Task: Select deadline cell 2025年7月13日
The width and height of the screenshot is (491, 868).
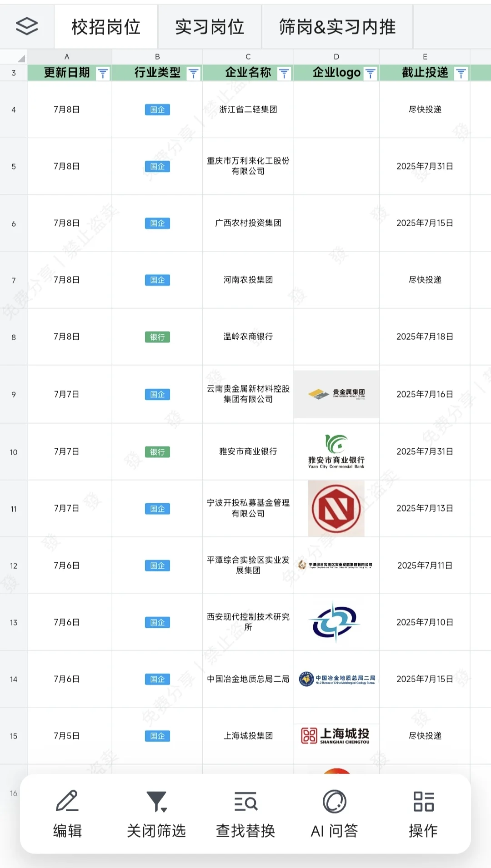Action: 425,508
